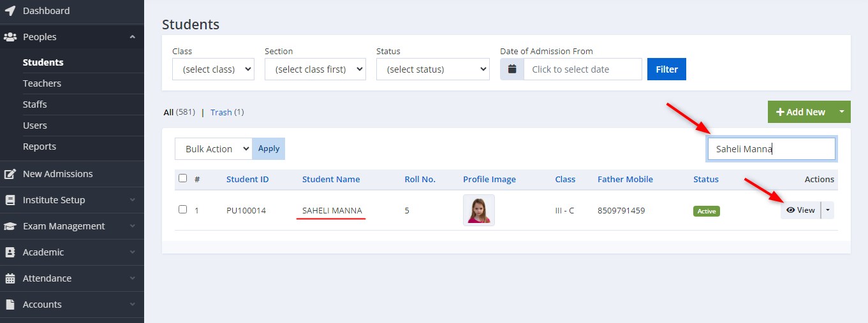Open the Reports submenu item
868x323 pixels.
[40, 147]
